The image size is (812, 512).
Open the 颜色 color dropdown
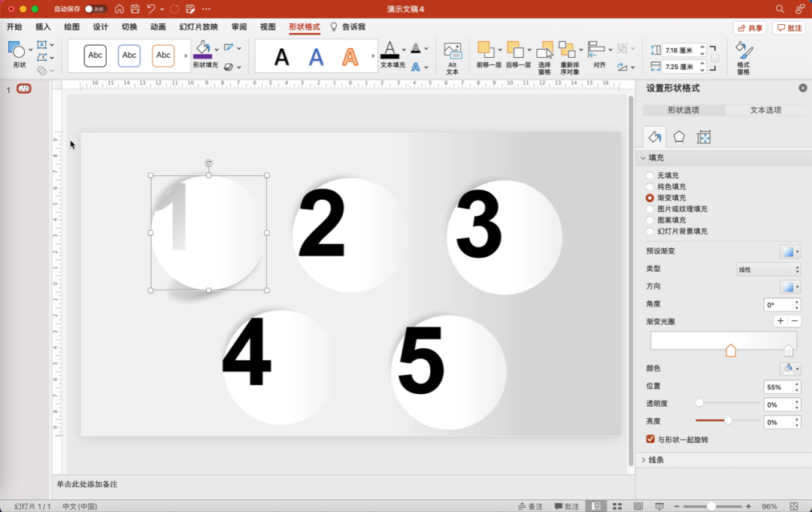(x=790, y=368)
